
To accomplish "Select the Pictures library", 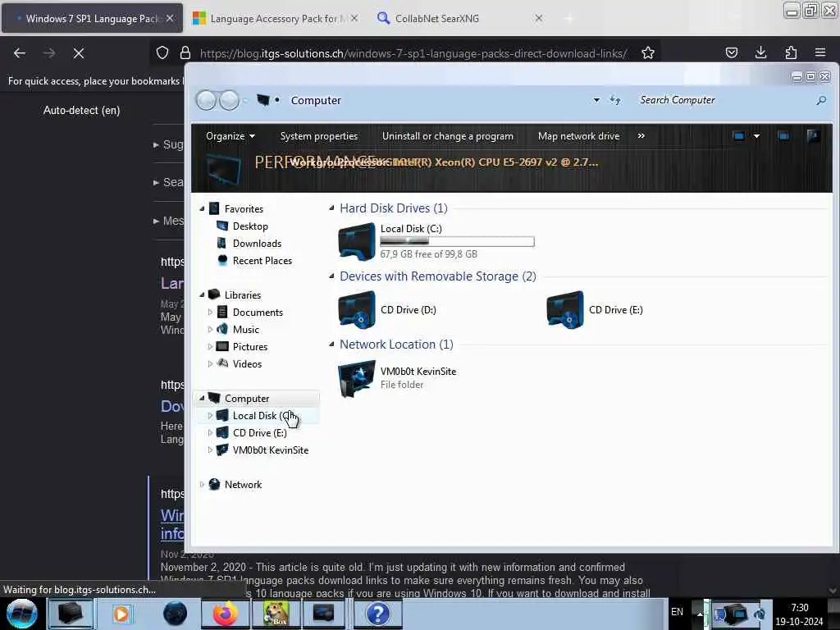I will pos(249,347).
